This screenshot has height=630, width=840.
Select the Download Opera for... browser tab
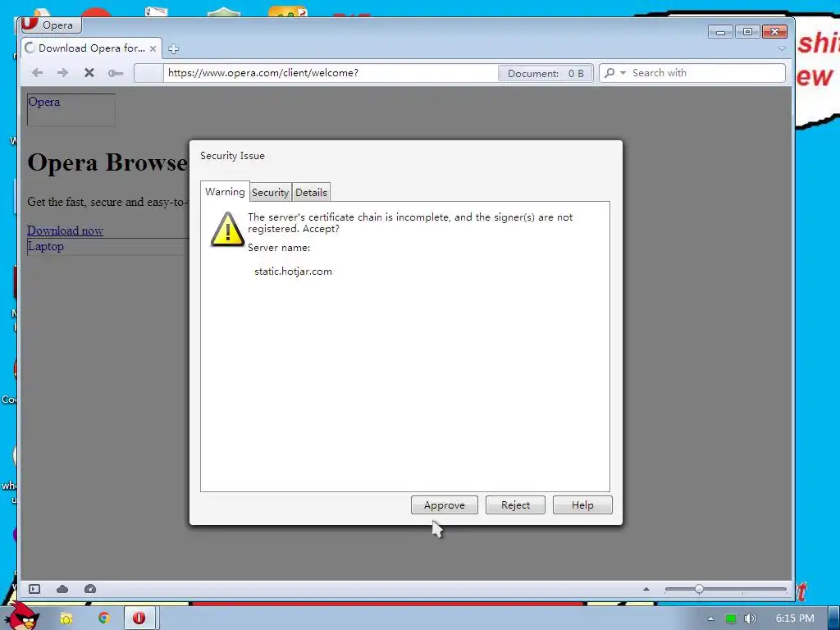coord(91,48)
